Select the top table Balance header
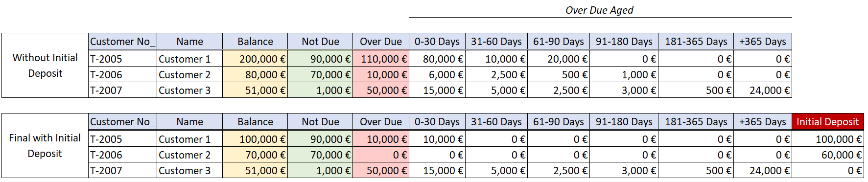This screenshot has height=182, width=868. pyautogui.click(x=255, y=42)
